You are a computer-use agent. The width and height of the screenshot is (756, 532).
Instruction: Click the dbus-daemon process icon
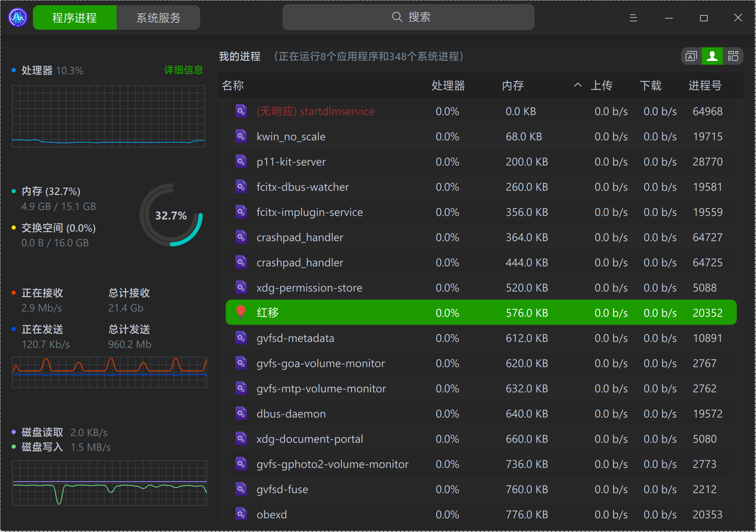[241, 413]
